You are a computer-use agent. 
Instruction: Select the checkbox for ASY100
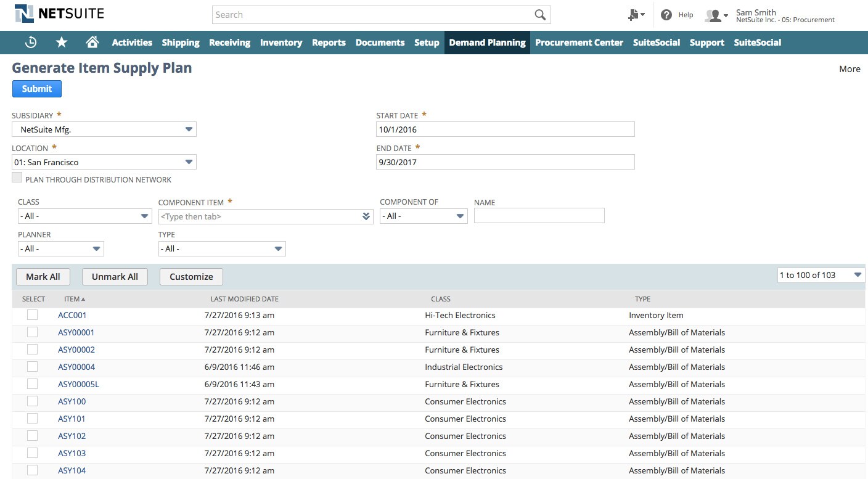click(32, 401)
